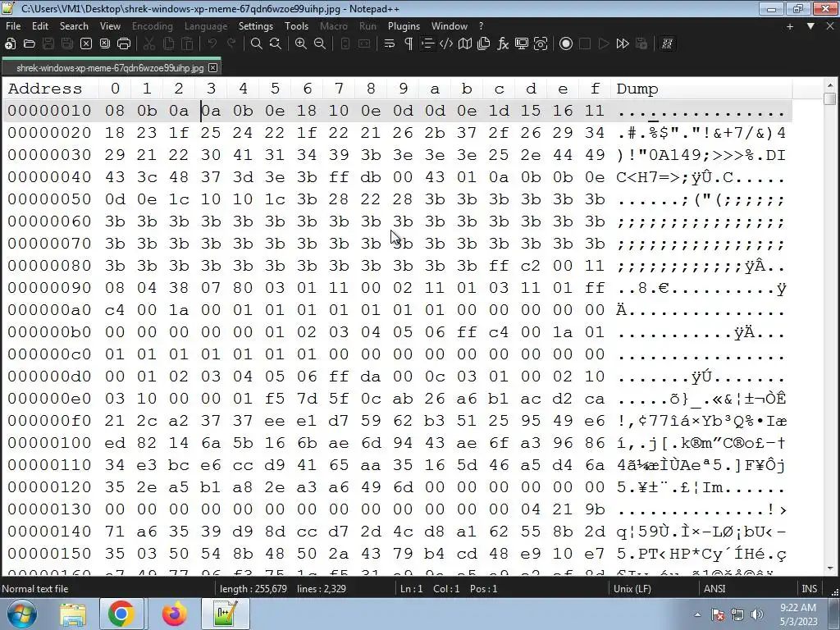This screenshot has width=840, height=630.
Task: Click the Folder as Workspace monitor icon
Action: pyautogui.click(x=521, y=44)
